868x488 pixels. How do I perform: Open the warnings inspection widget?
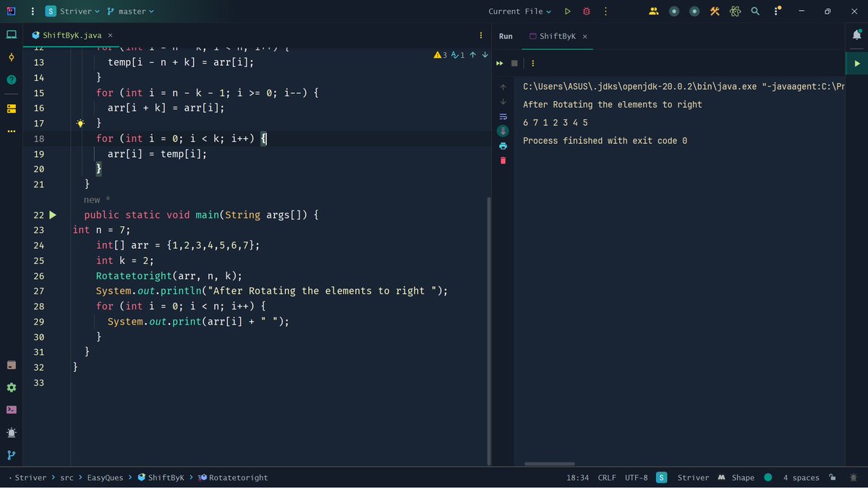point(449,55)
